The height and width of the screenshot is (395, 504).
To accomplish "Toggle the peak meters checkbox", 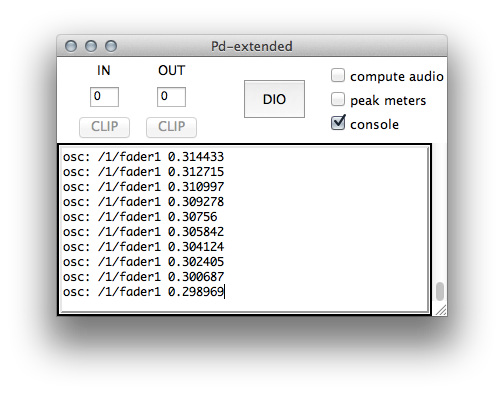I will click(x=338, y=99).
